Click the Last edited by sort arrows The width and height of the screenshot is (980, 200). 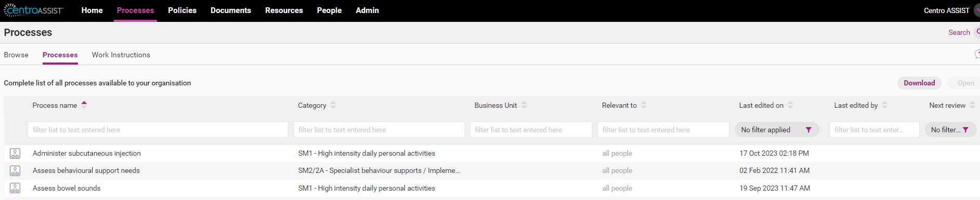tap(884, 105)
